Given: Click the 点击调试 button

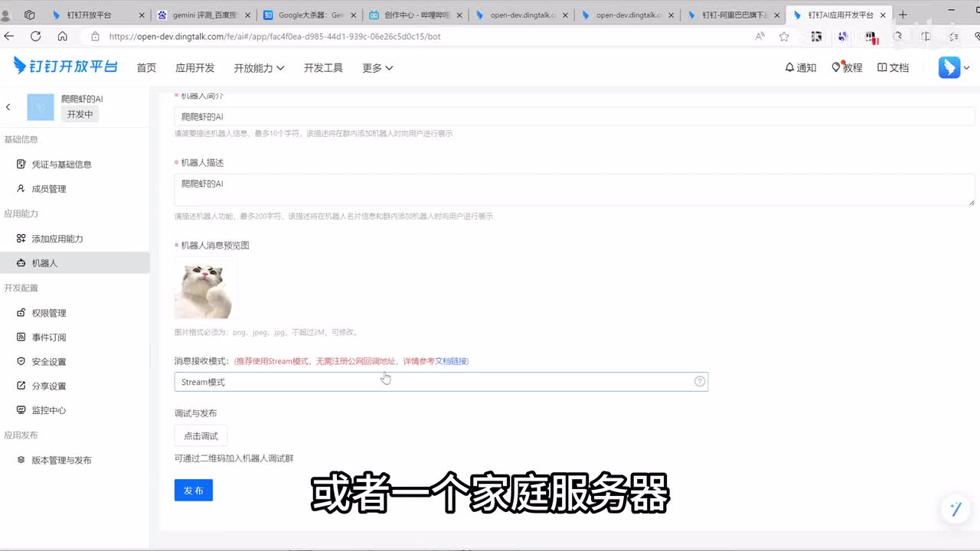Looking at the screenshot, I should coord(201,436).
